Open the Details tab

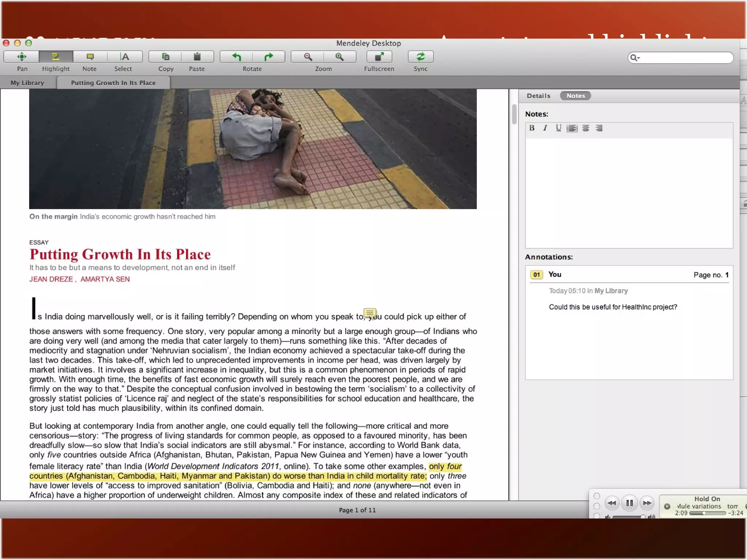(538, 96)
